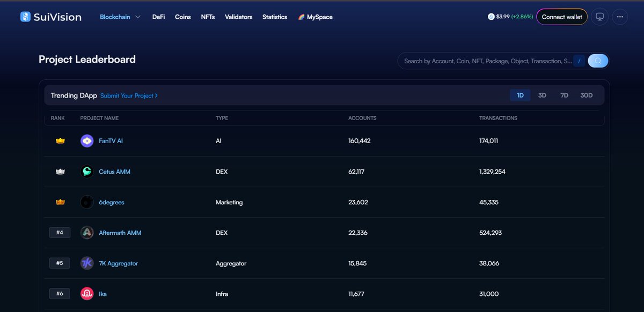Click the accounts value 62,117
This screenshot has height=312, width=644.
tap(357, 172)
